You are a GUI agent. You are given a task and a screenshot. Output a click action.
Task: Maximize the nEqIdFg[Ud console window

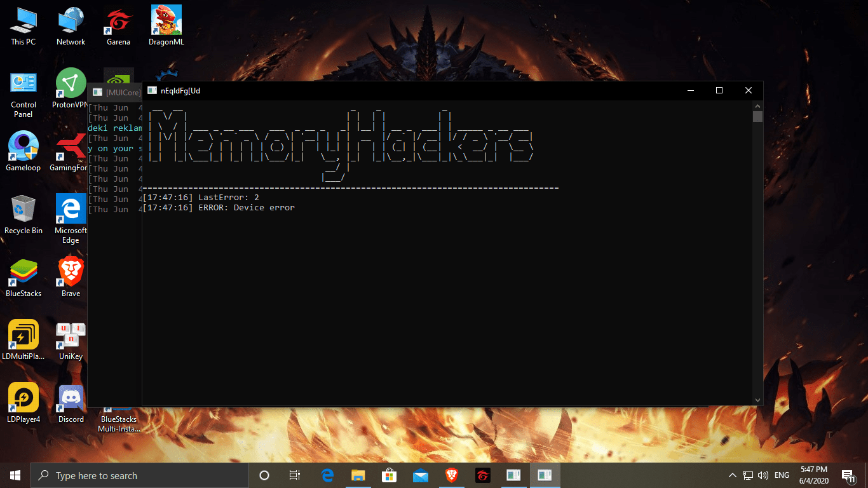(x=719, y=90)
